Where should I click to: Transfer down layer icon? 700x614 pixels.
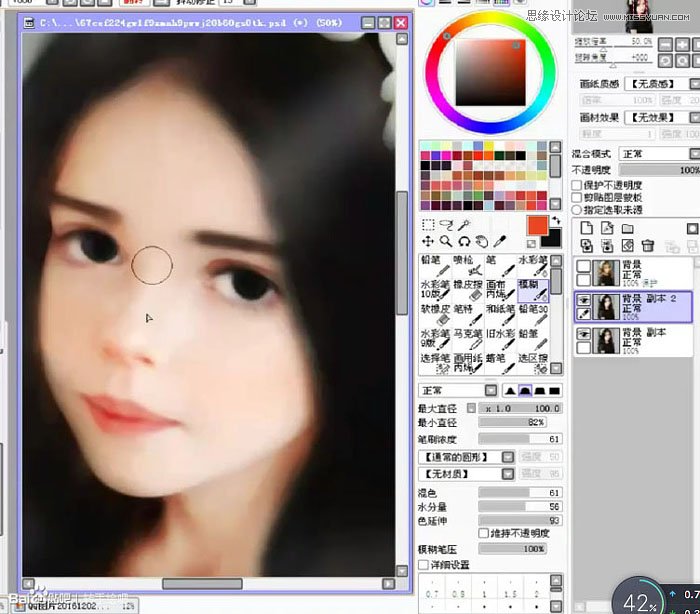587,246
